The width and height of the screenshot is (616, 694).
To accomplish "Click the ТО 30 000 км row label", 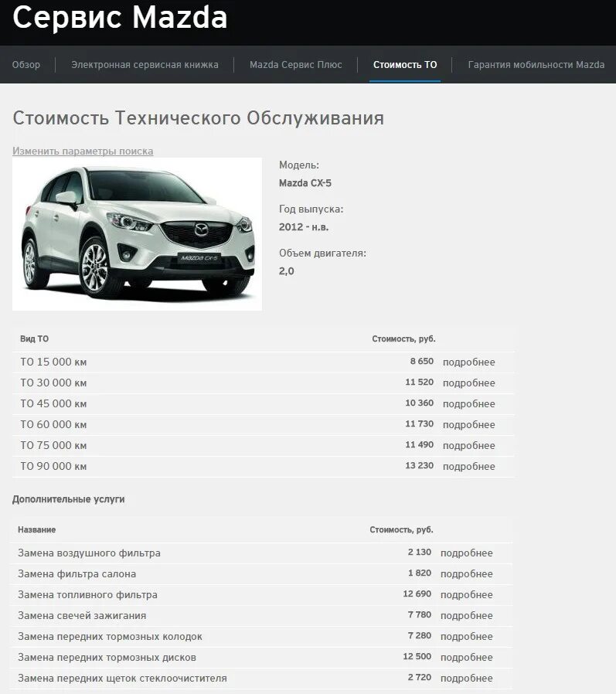I will 53,383.
